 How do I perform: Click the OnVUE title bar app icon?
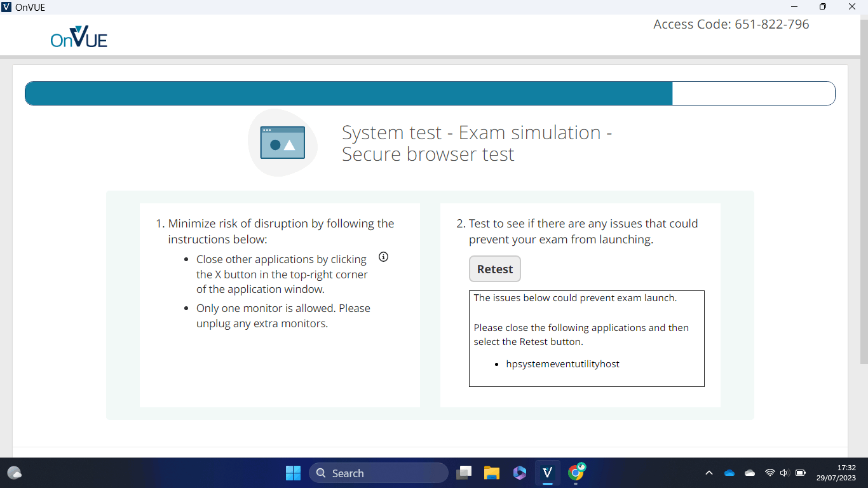(7, 7)
